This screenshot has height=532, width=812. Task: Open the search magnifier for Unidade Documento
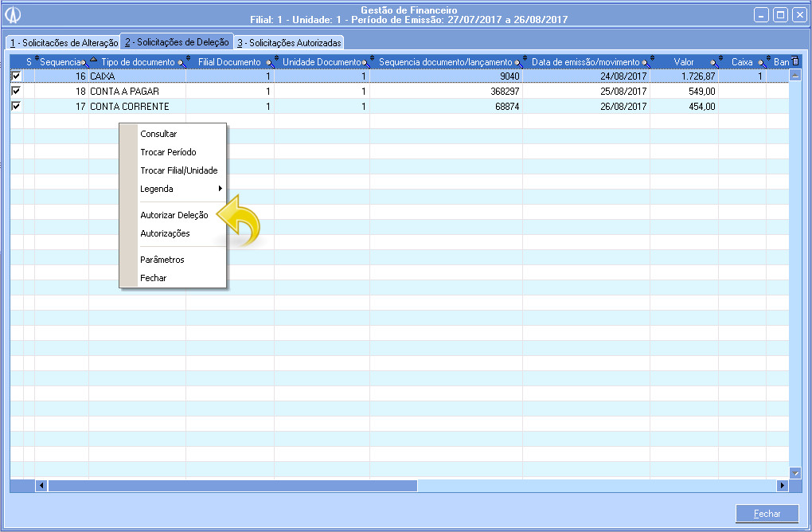(366, 63)
